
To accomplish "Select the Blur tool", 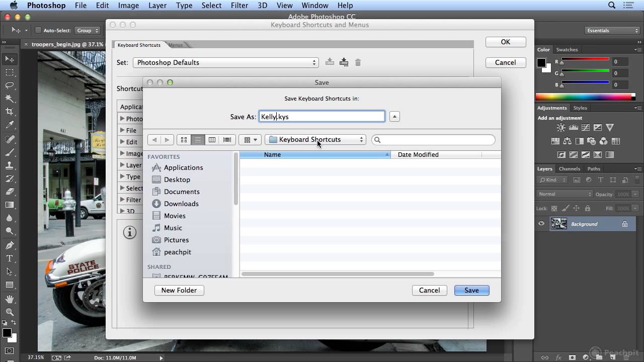I will 10,218.
